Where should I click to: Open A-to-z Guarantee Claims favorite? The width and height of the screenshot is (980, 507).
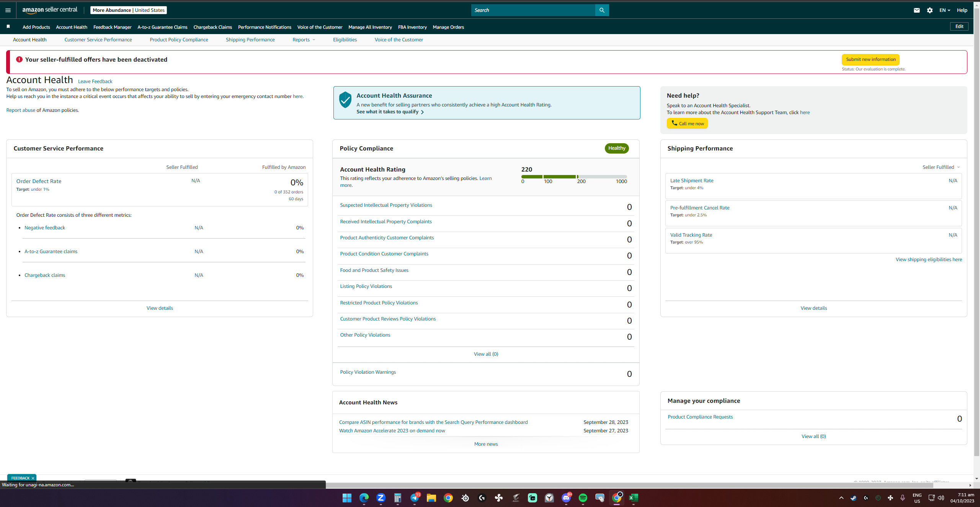[162, 27]
